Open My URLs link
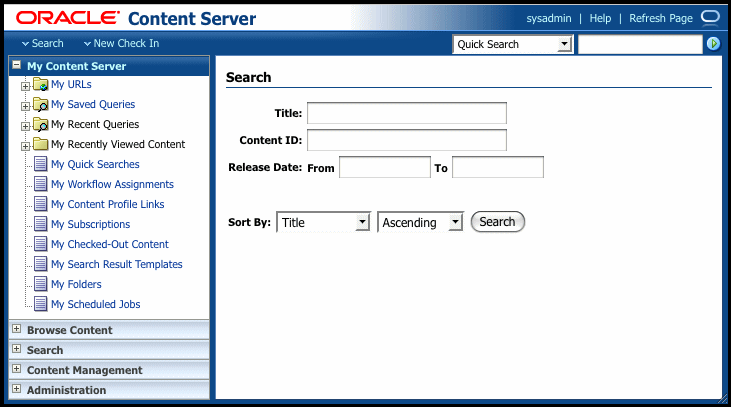 [x=71, y=84]
